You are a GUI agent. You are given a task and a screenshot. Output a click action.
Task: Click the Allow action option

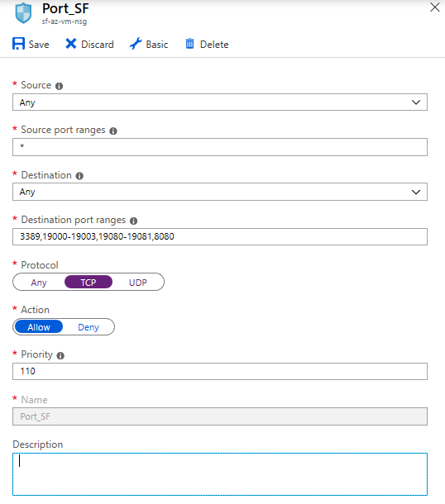pyautogui.click(x=39, y=327)
